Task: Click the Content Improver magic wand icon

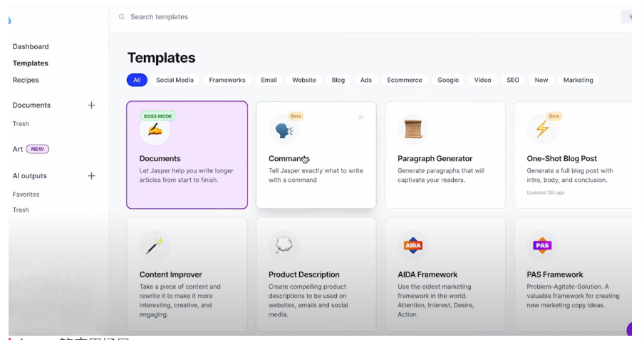Action: [x=155, y=246]
